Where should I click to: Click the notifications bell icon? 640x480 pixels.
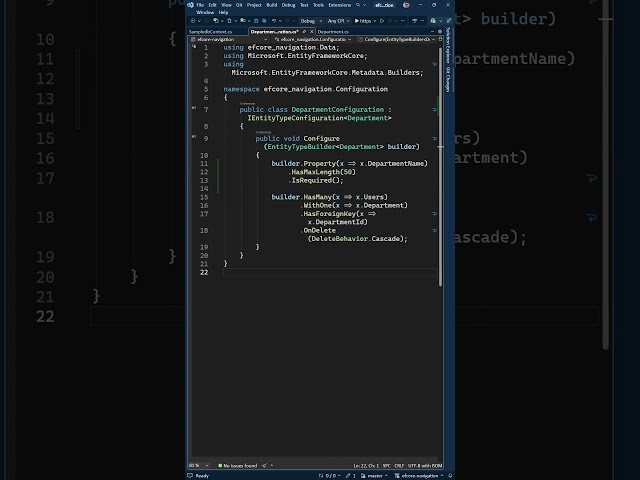click(450, 476)
